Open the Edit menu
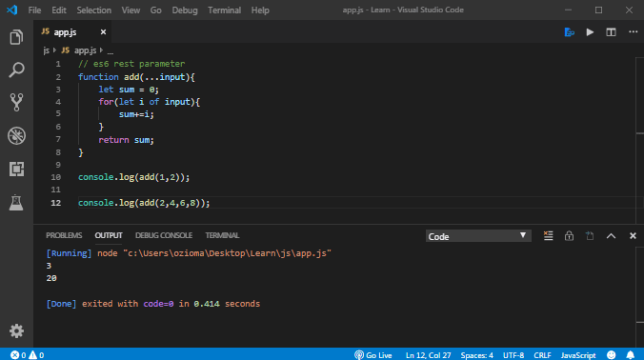The height and width of the screenshot is (360, 644). [x=59, y=10]
